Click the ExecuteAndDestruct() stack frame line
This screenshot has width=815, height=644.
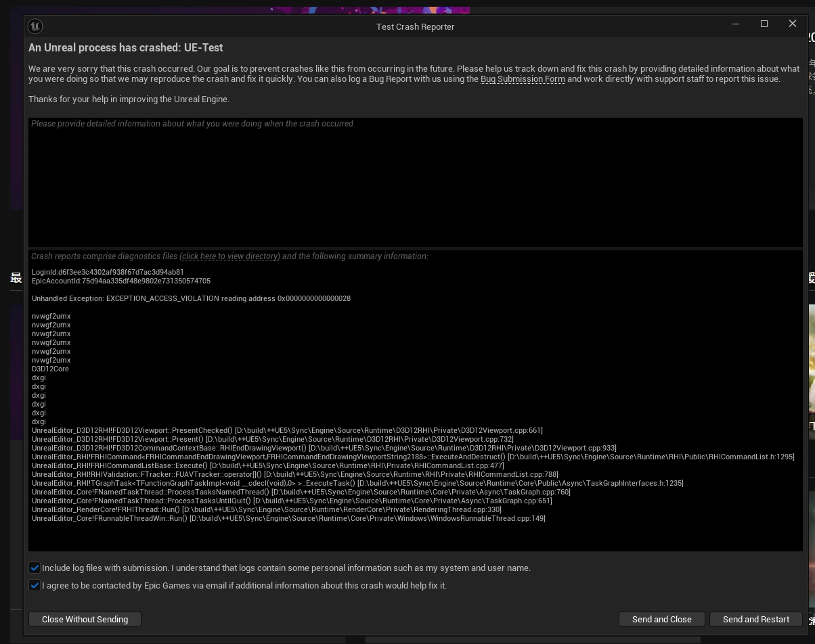[x=413, y=457]
